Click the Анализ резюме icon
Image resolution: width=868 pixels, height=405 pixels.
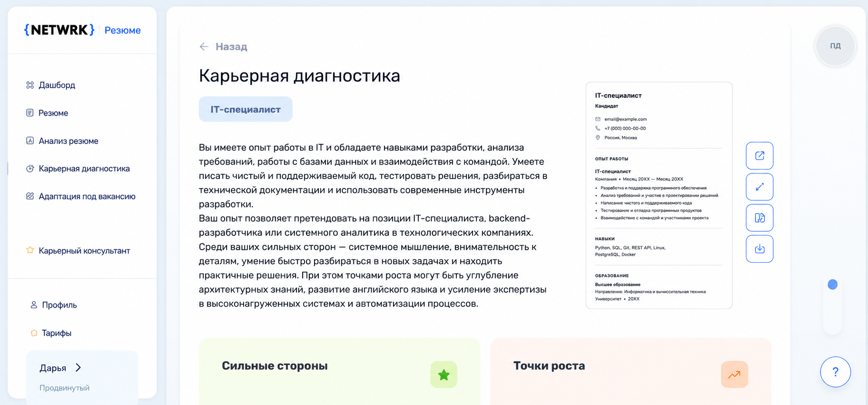[x=30, y=141]
